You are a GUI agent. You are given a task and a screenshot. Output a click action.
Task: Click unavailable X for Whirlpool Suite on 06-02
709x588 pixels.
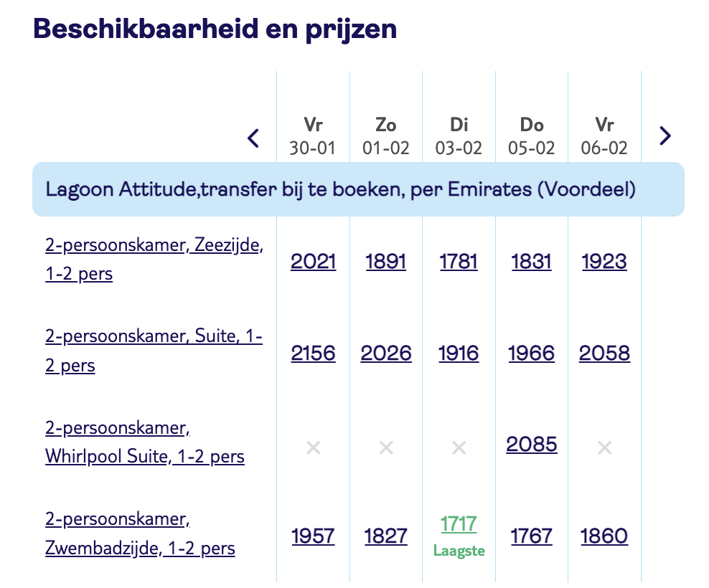point(604,448)
